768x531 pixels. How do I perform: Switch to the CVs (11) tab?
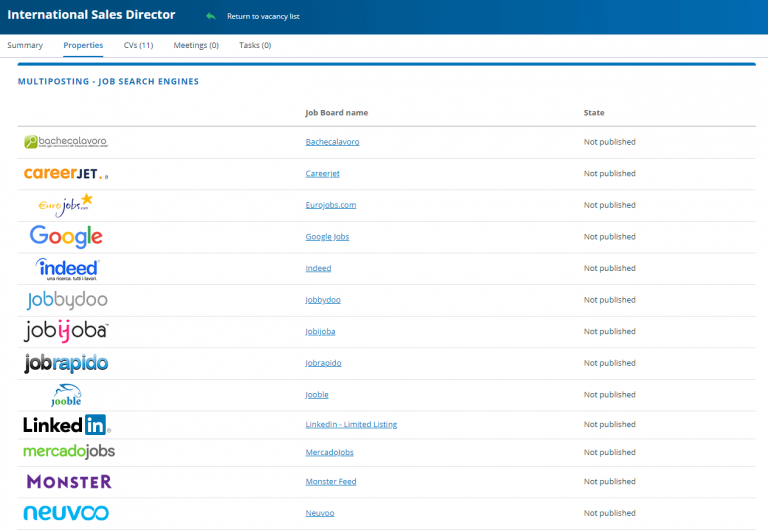[x=138, y=45]
